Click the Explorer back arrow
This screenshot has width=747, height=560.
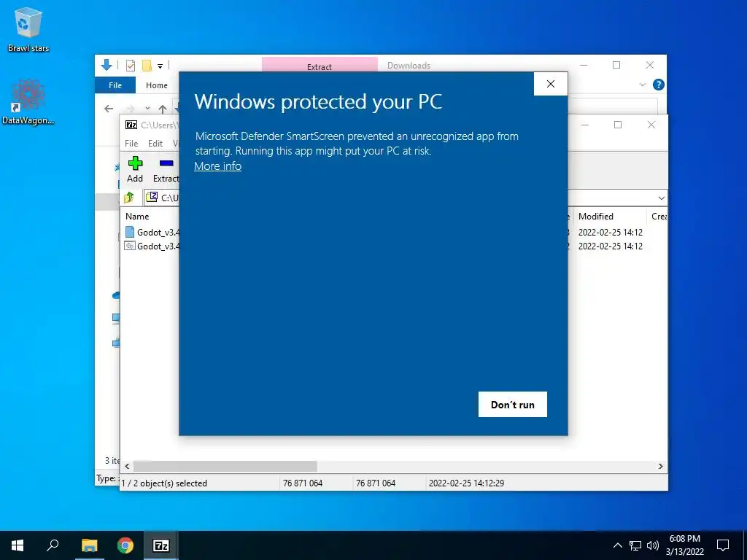coord(109,109)
